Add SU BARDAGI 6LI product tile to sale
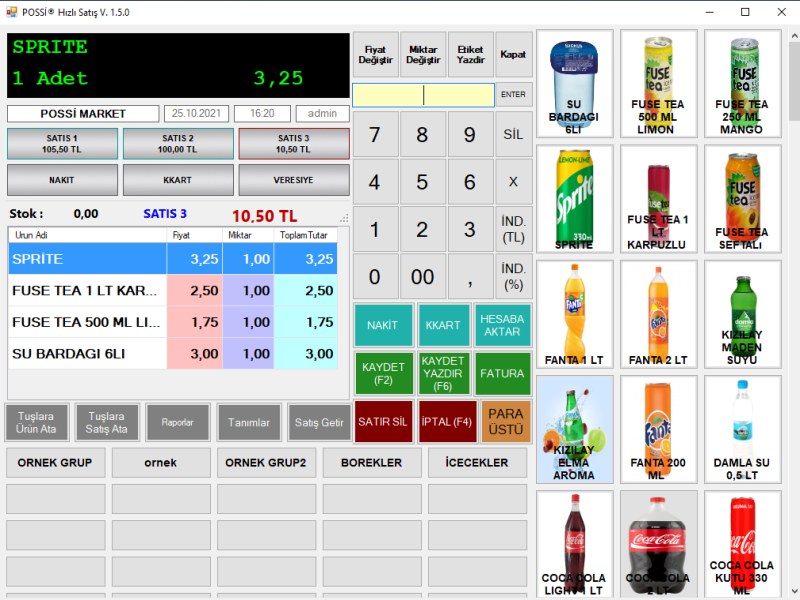 [x=574, y=84]
